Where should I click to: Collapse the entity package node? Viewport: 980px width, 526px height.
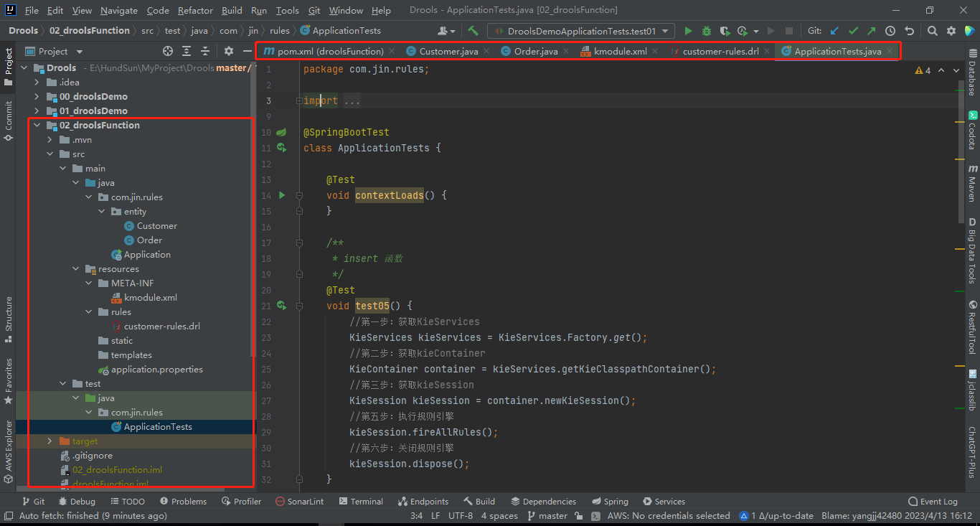click(x=102, y=211)
